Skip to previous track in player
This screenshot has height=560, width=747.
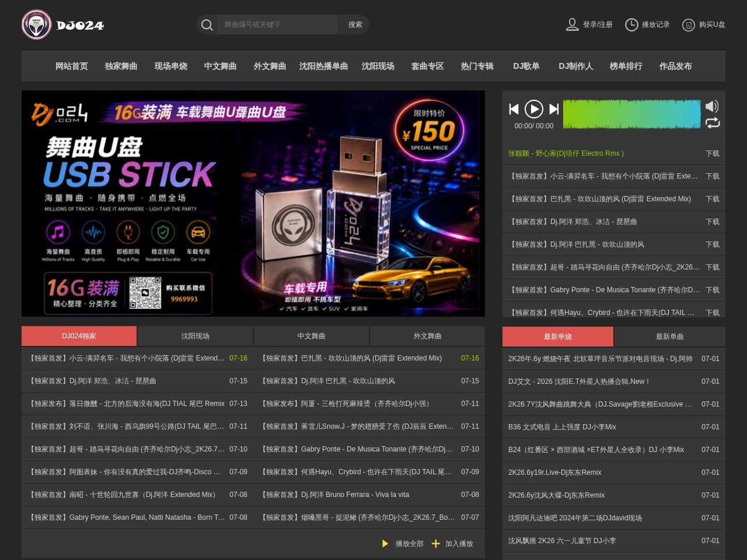point(514,109)
